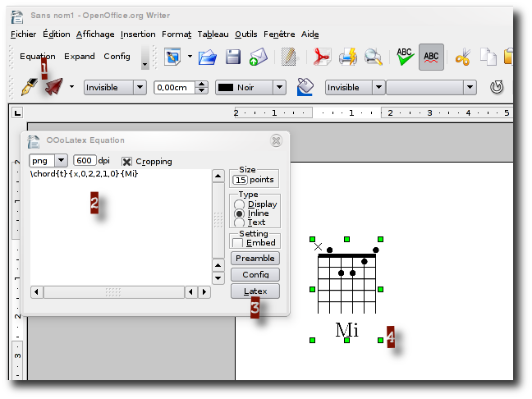Click the Config toolbar button
The width and height of the screenshot is (532, 399).
point(117,57)
